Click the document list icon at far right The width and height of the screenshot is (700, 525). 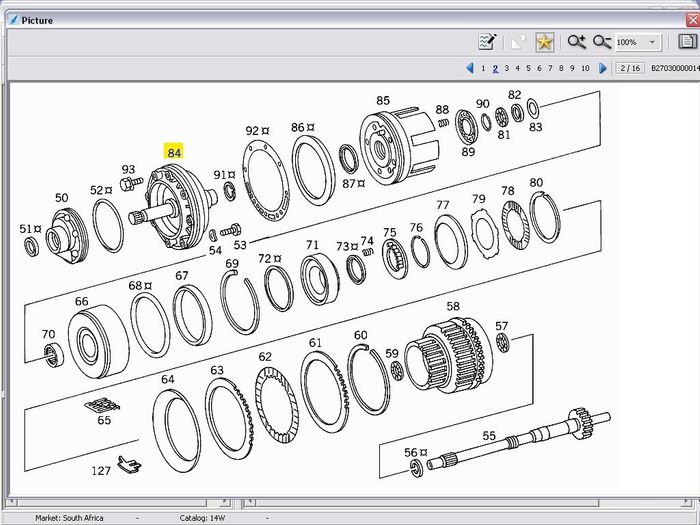click(687, 42)
